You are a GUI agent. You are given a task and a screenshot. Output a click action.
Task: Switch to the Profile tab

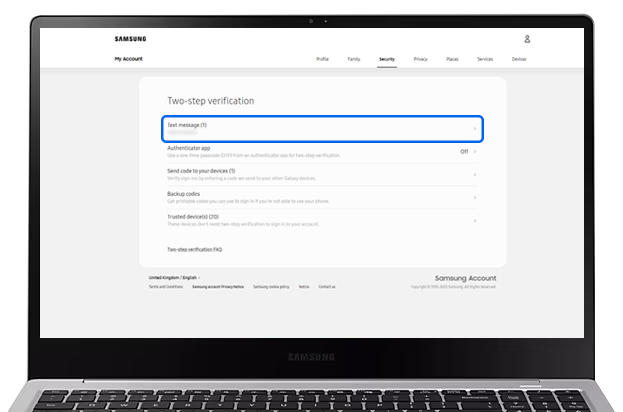point(322,60)
